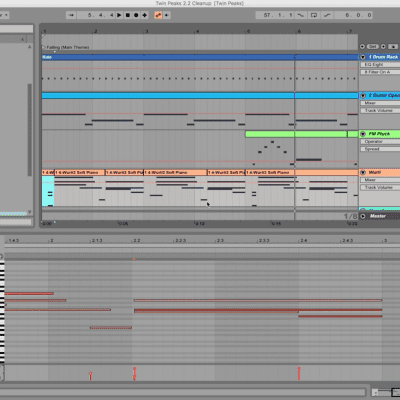The width and height of the screenshot is (400, 400).
Task: Click the Set locator button
Action: [373, 47]
